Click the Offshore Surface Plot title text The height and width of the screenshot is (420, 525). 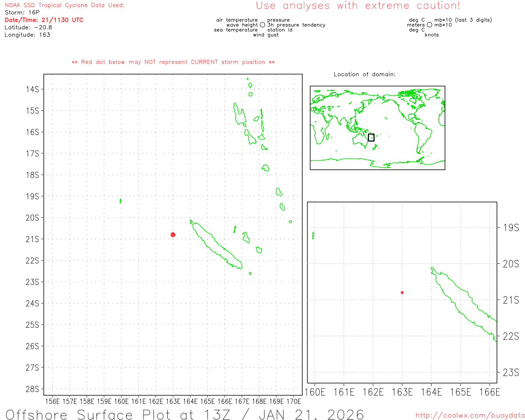tap(185, 414)
